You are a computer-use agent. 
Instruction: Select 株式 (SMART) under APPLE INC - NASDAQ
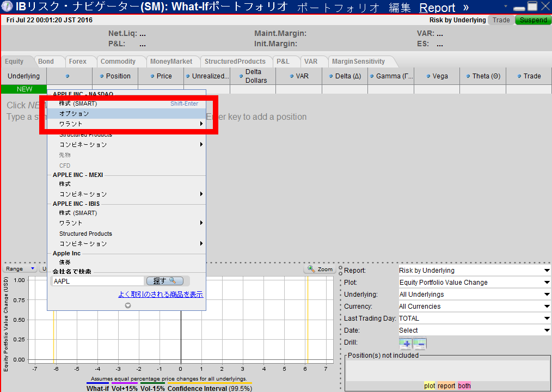tap(126, 103)
